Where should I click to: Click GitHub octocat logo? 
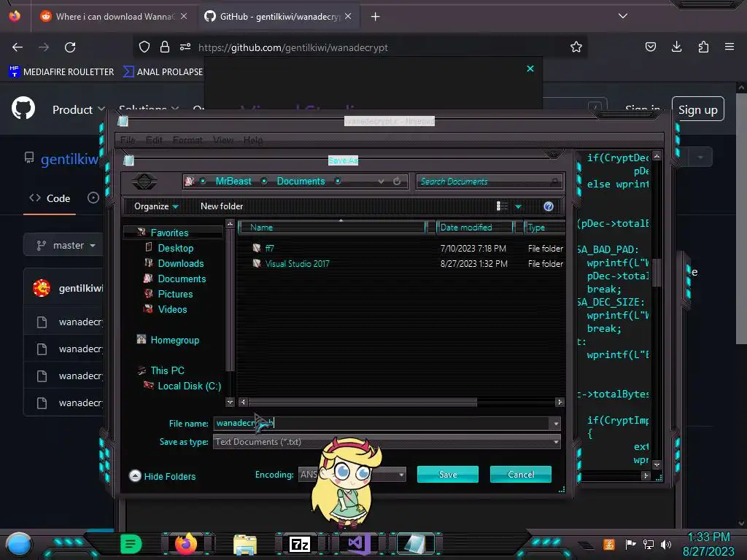tap(23, 109)
